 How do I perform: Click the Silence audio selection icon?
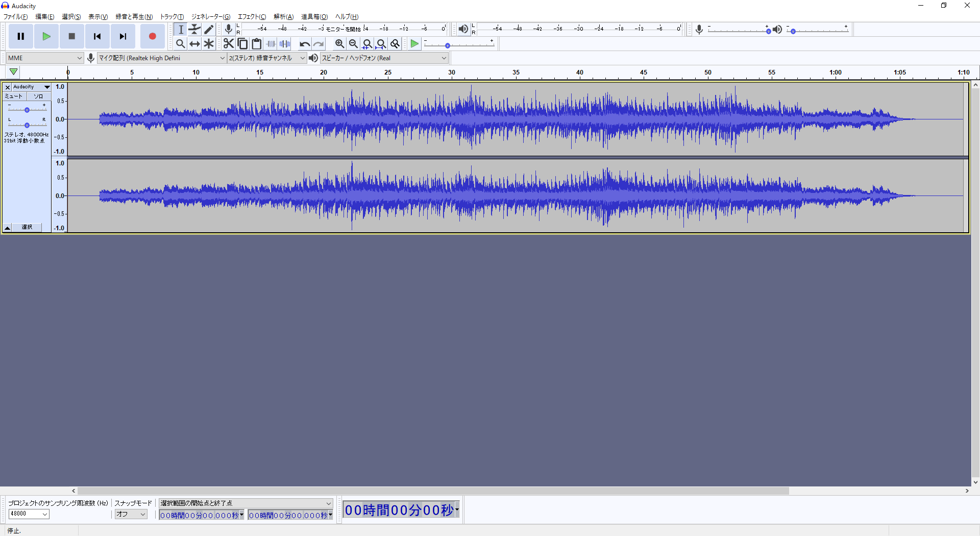285,43
